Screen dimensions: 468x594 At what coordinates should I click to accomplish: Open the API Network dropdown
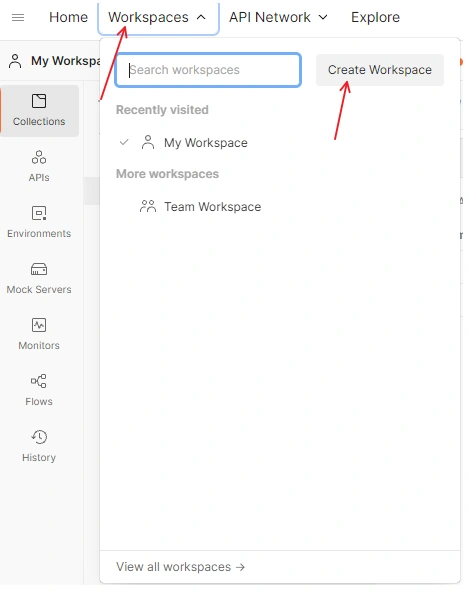[x=278, y=17]
